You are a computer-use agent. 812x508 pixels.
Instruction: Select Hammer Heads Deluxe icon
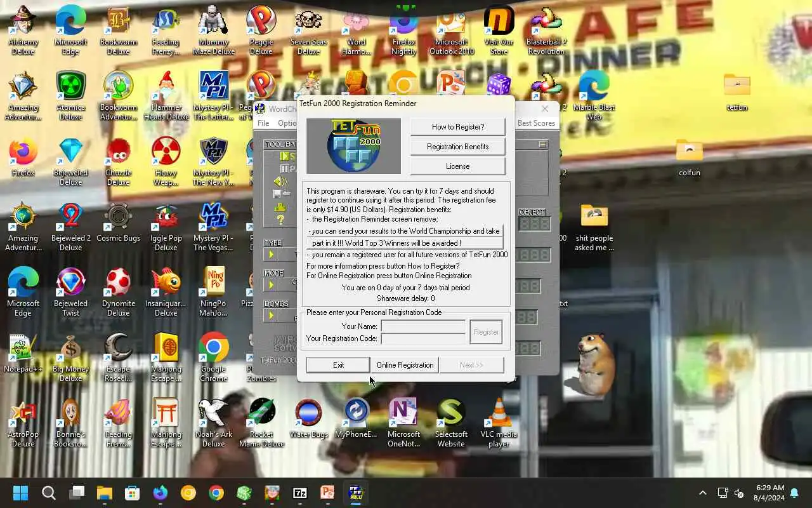pyautogui.click(x=166, y=96)
